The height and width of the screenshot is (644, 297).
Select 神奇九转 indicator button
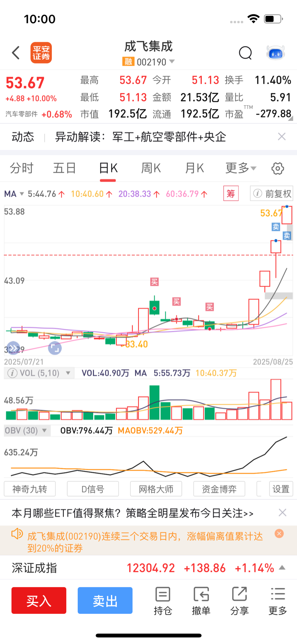click(x=30, y=489)
